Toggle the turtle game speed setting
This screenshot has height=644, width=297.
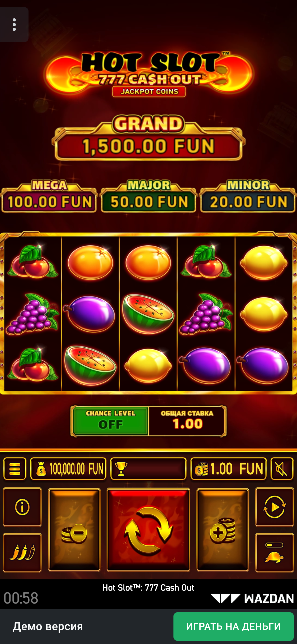(275, 553)
